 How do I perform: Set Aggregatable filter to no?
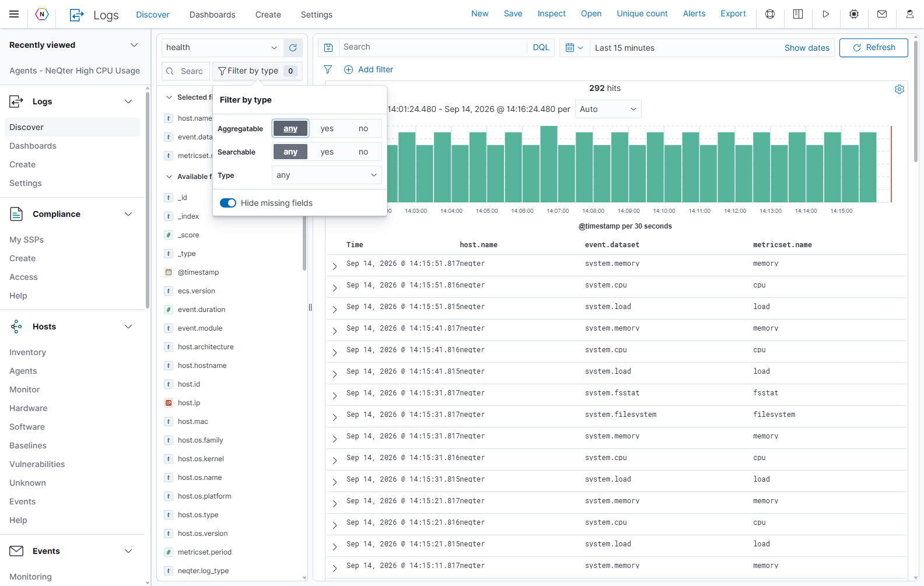coord(363,128)
